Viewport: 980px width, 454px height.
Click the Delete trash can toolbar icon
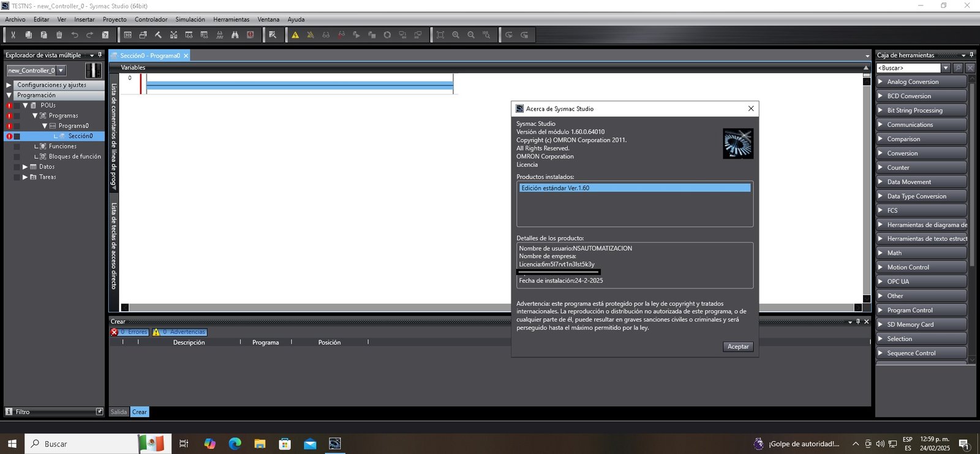[x=59, y=35]
